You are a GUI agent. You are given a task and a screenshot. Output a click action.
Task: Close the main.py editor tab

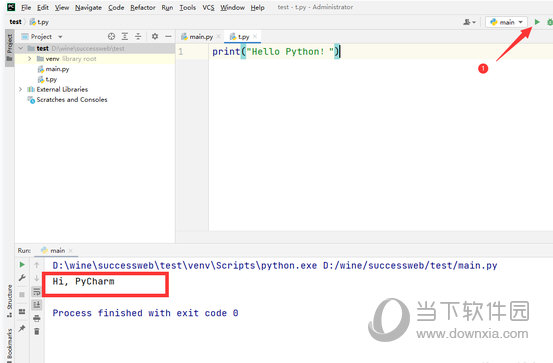click(x=219, y=37)
